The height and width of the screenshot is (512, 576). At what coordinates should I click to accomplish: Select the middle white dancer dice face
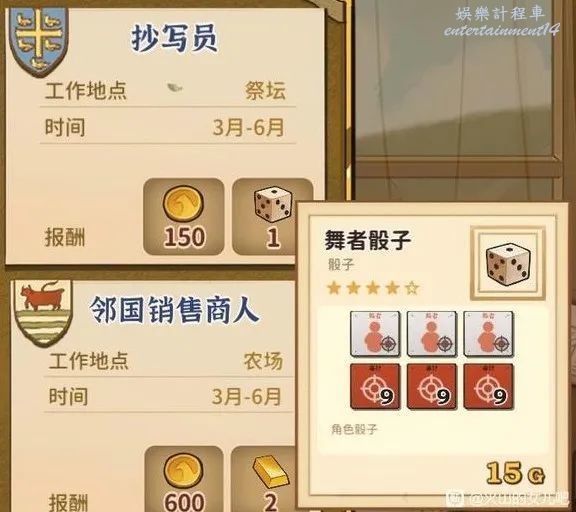click(x=432, y=334)
